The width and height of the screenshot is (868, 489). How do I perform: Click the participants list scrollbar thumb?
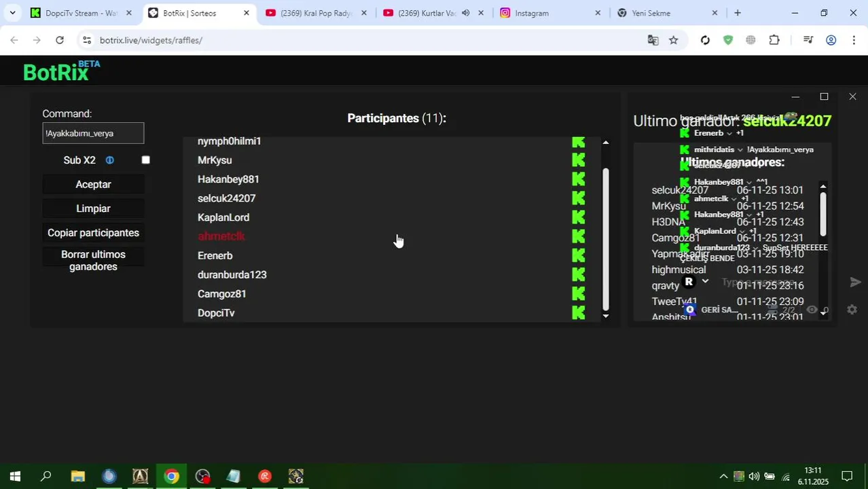click(606, 238)
